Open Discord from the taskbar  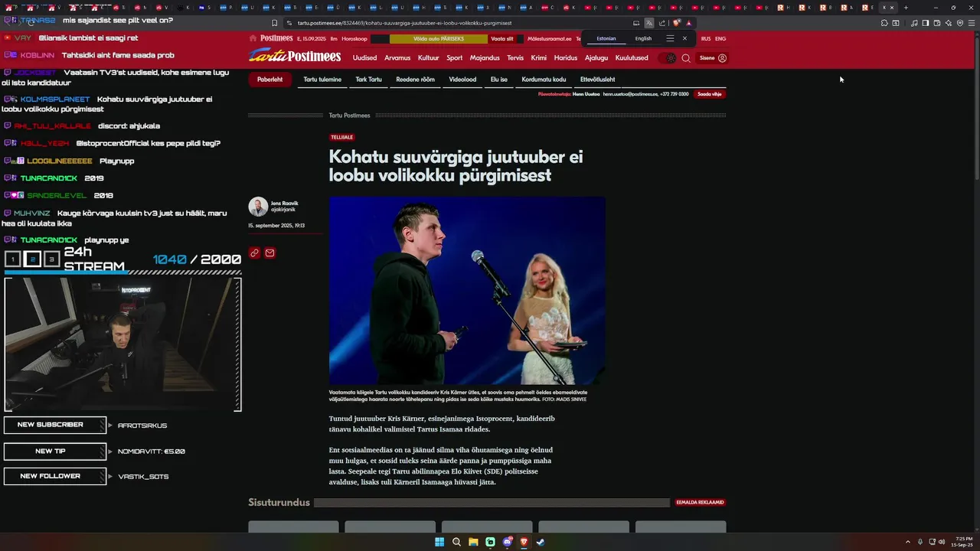point(507,542)
